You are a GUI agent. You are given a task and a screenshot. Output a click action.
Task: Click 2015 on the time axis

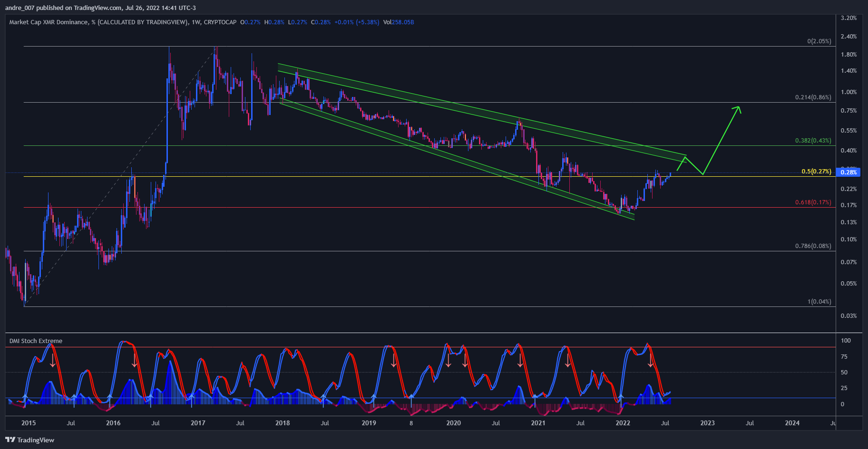click(29, 423)
